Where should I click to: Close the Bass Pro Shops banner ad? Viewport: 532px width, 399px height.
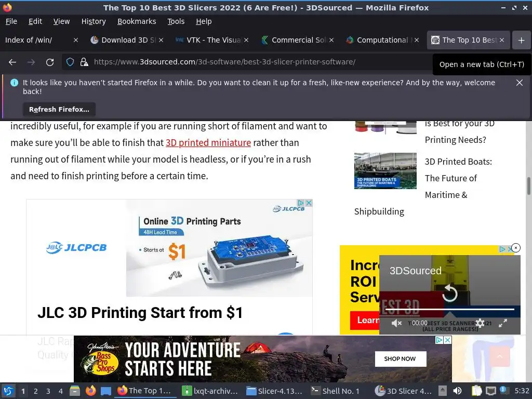448,340
